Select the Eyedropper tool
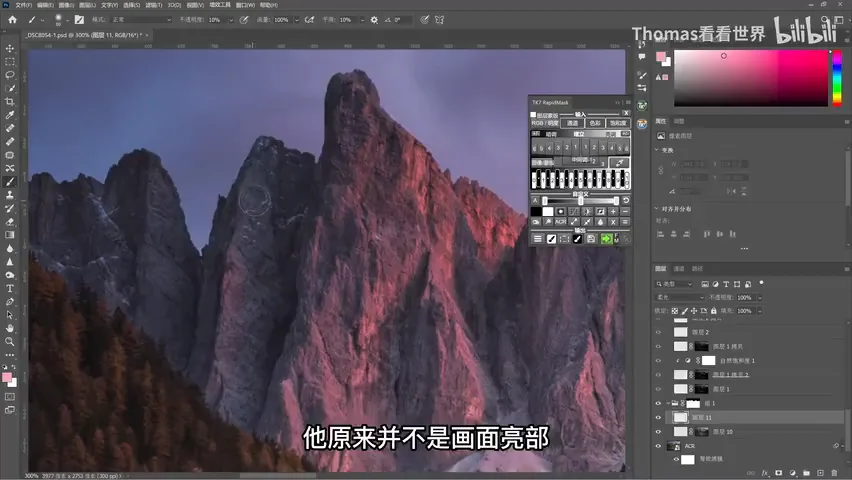852x480 pixels. [x=10, y=115]
